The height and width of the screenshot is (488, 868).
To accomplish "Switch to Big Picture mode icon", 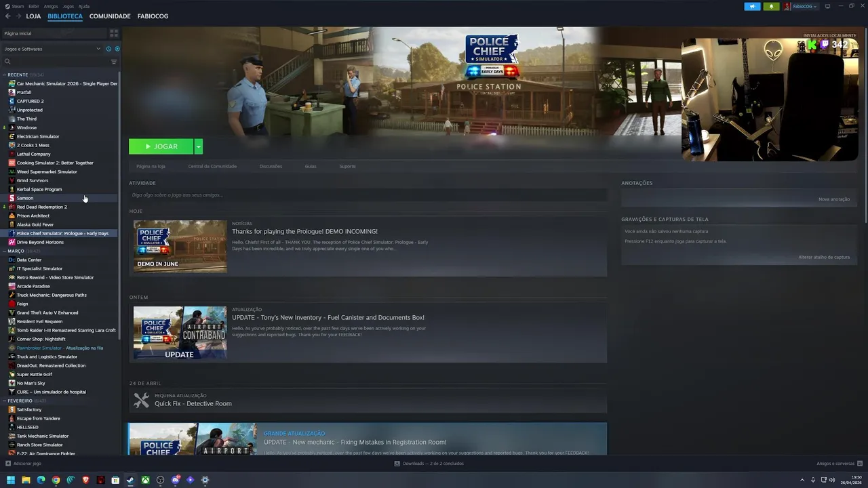I will pos(828,6).
